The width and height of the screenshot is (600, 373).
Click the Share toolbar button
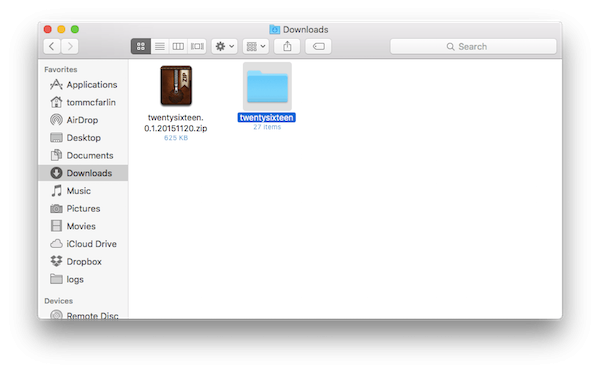pos(287,46)
